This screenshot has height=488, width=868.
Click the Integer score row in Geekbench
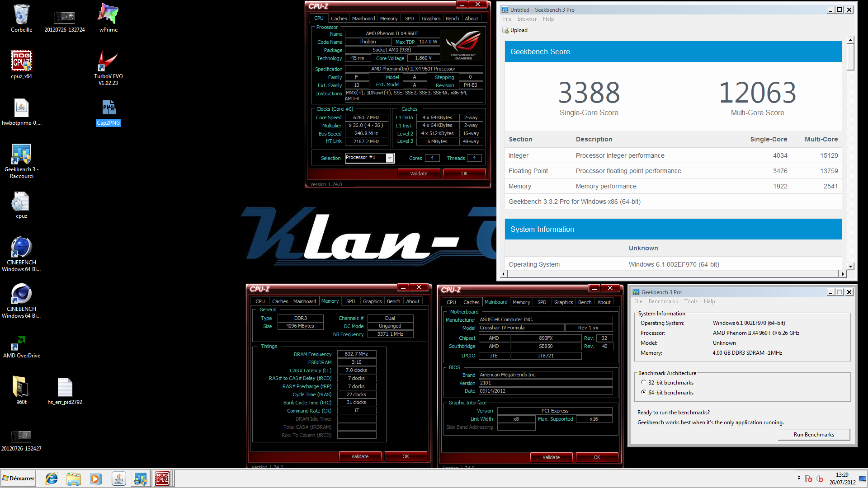673,155
